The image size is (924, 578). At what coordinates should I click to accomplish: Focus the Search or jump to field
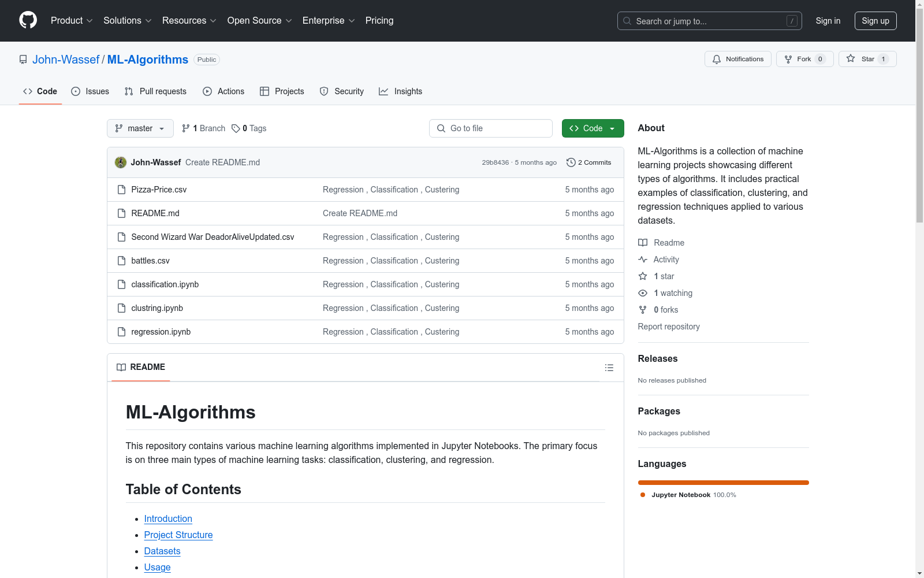tap(710, 21)
